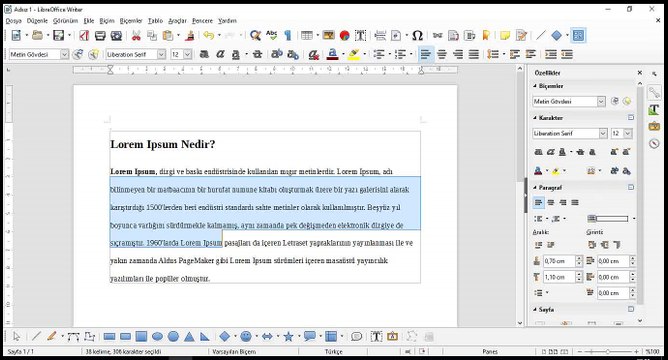Insert a text box

(x=360, y=35)
